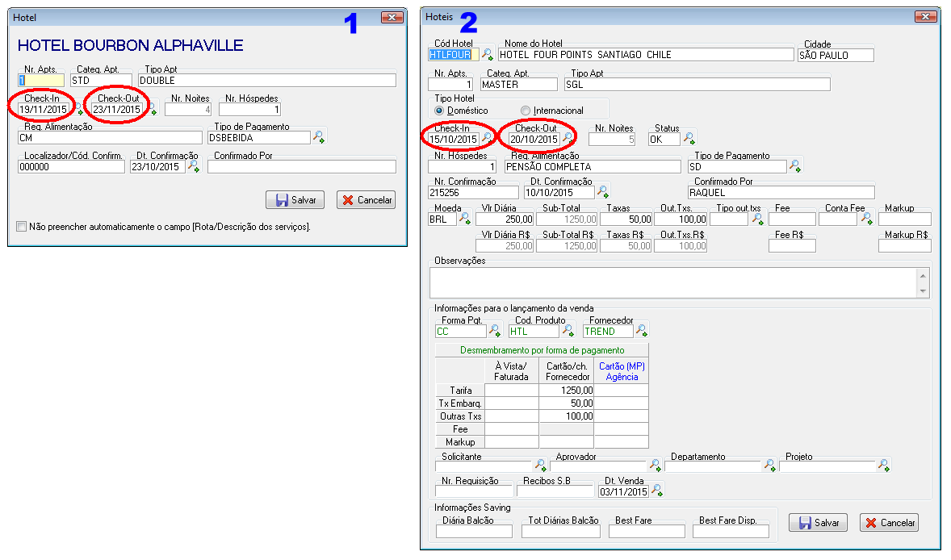Click the Diária Balcão field
The image size is (951, 560).
[474, 532]
